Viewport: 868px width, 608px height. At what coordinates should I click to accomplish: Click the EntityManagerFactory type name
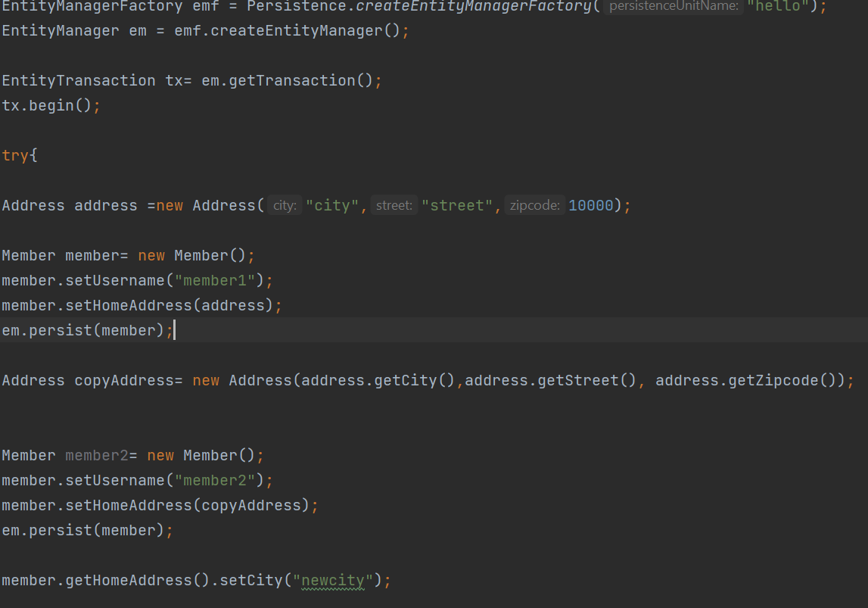(x=92, y=6)
